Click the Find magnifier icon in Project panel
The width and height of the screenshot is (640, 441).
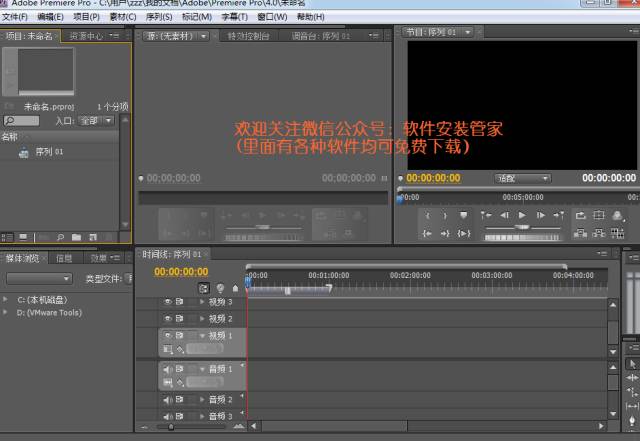click(60, 237)
